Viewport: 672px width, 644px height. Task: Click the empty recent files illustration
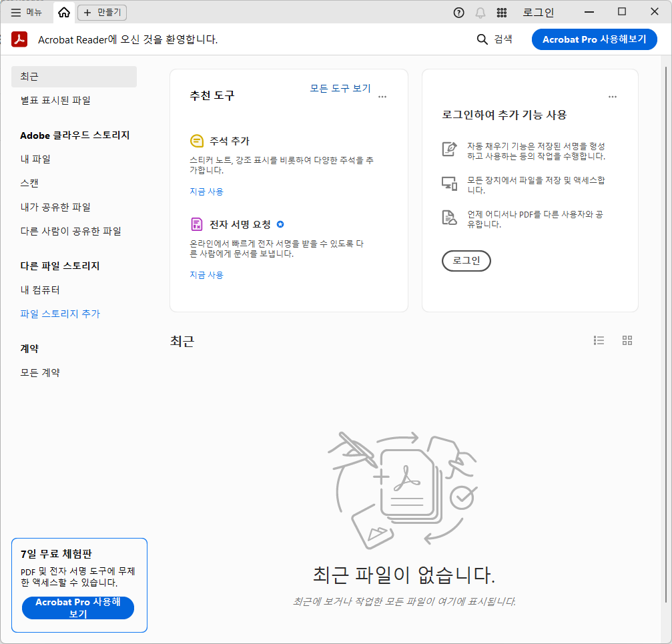(403, 491)
